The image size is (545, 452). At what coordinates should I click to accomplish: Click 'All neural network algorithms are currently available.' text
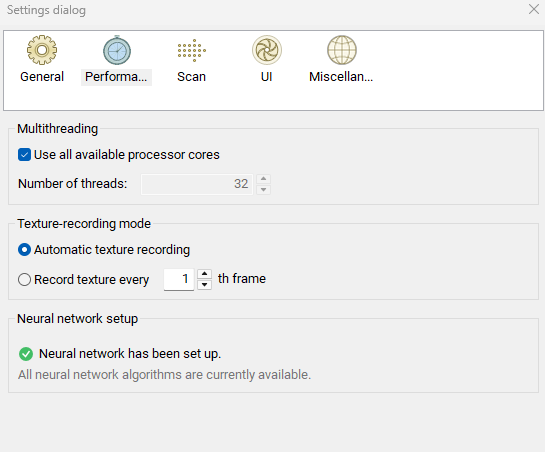[x=164, y=375]
